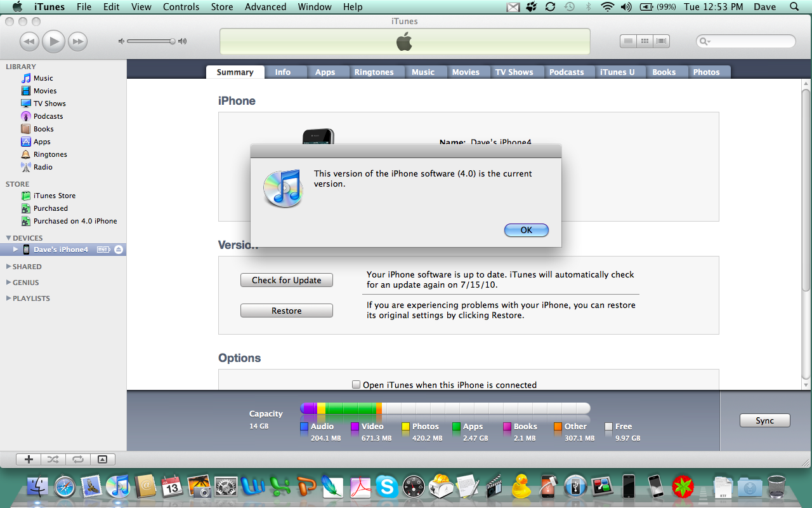This screenshot has height=508, width=812.
Task: Click the battery icon beside Dave's iPhone4
Action: click(x=103, y=250)
